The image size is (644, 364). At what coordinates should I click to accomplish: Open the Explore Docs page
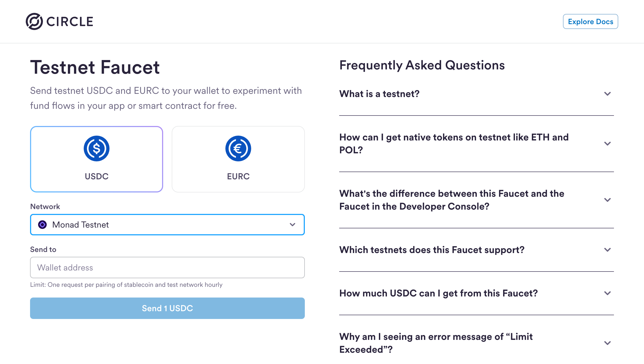(x=590, y=21)
